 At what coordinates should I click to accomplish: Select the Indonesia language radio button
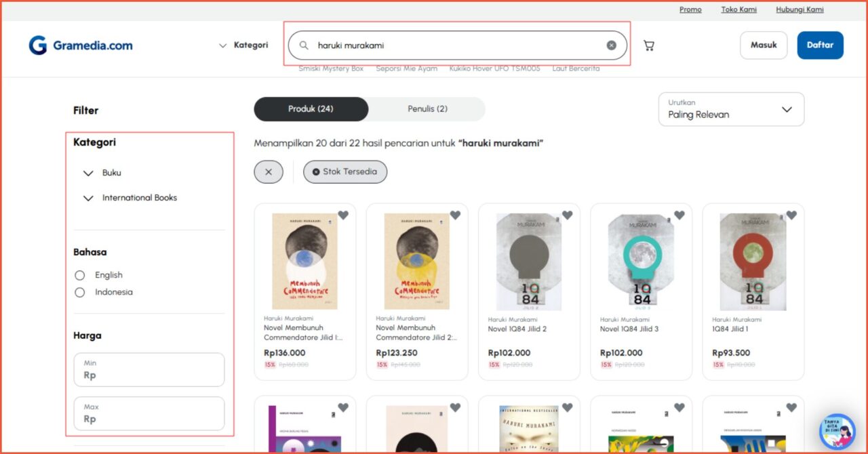80,293
